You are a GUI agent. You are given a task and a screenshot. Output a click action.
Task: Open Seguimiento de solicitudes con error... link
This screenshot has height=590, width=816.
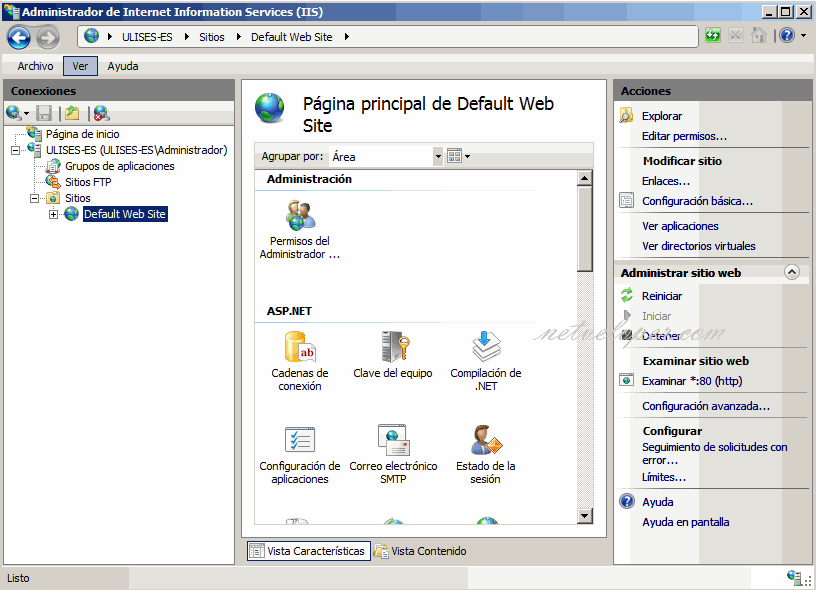point(715,453)
